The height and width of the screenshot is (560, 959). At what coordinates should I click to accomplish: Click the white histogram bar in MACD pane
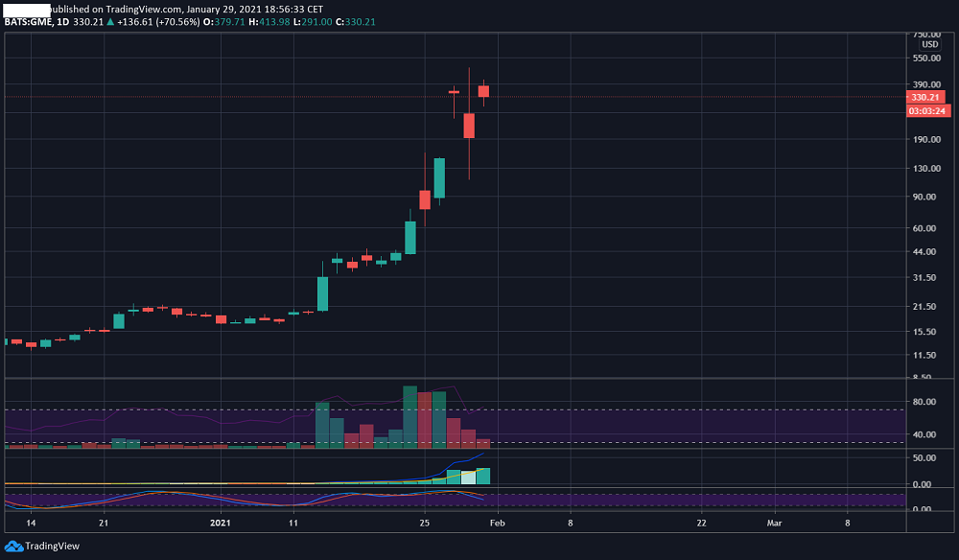(469, 478)
